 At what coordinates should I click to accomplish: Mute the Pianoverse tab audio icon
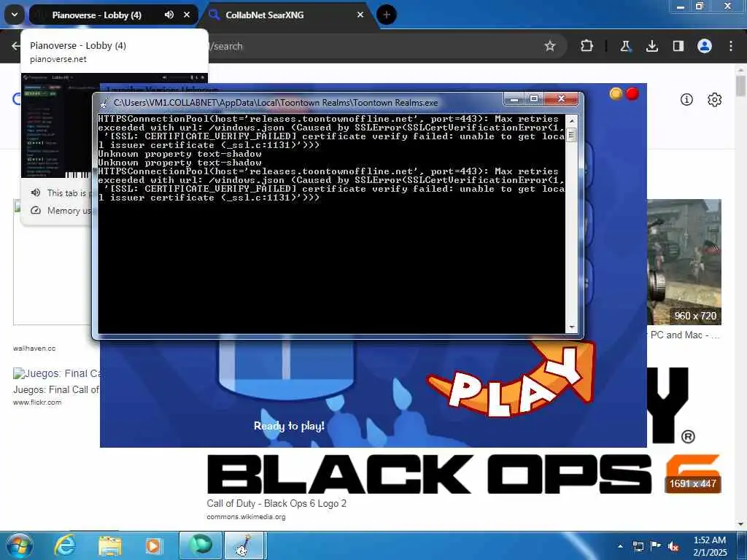(169, 15)
